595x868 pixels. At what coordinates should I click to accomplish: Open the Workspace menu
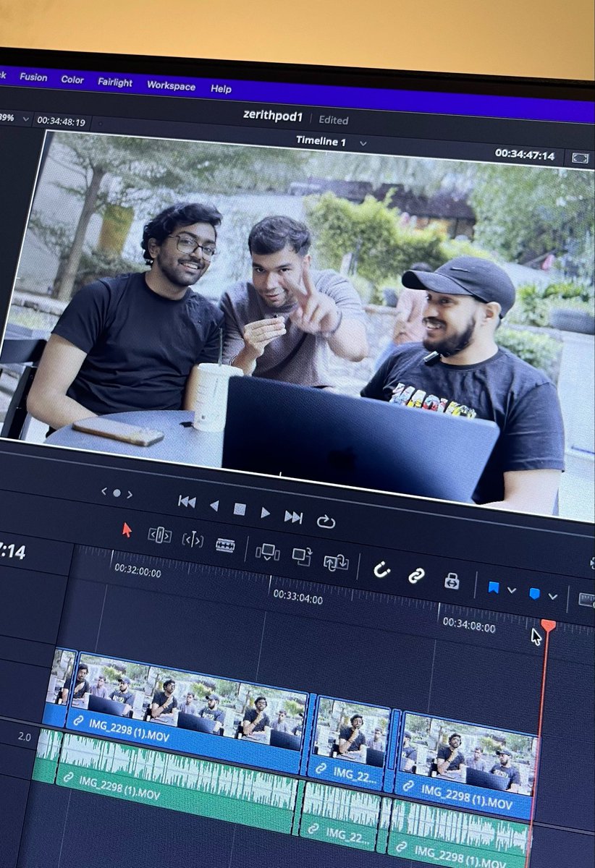[x=171, y=85]
